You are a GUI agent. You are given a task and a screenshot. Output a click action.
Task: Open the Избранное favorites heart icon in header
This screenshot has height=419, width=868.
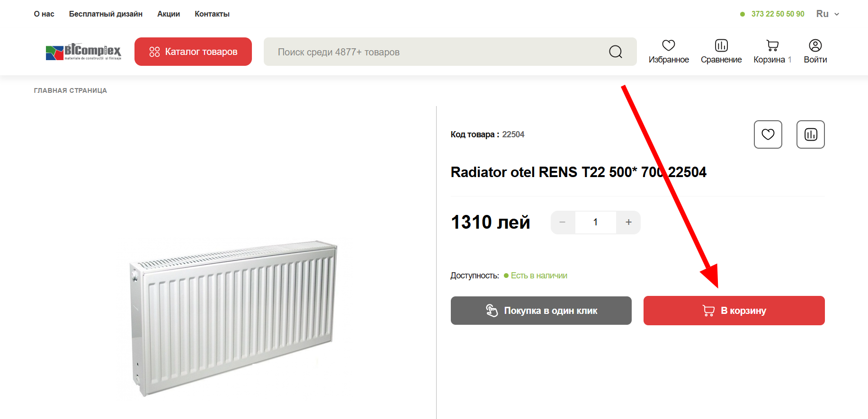(668, 45)
